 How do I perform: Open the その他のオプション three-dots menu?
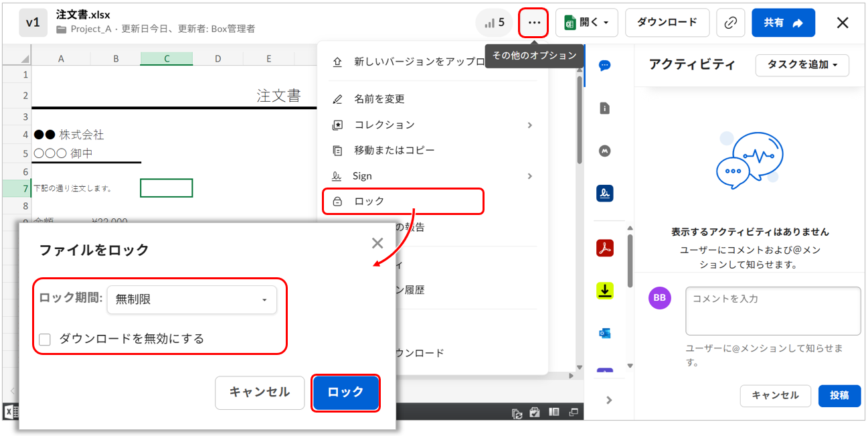[533, 23]
